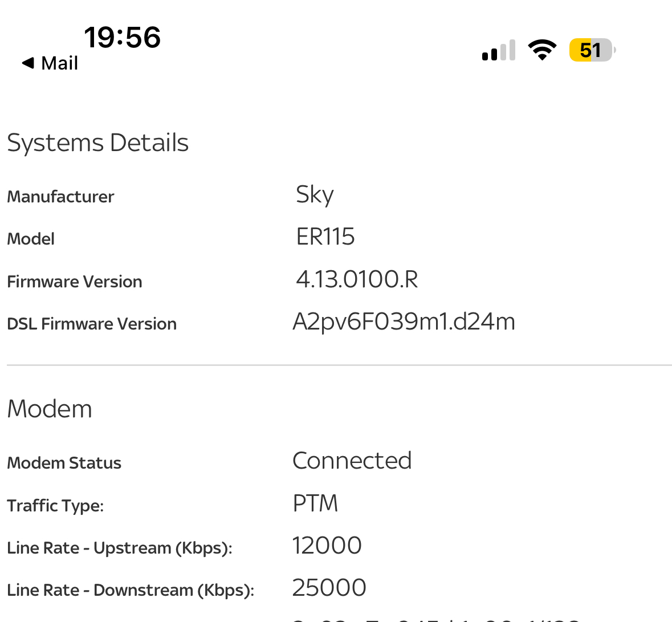The width and height of the screenshot is (672, 622).
Task: Select upstream line rate 12000
Action: [x=327, y=546]
